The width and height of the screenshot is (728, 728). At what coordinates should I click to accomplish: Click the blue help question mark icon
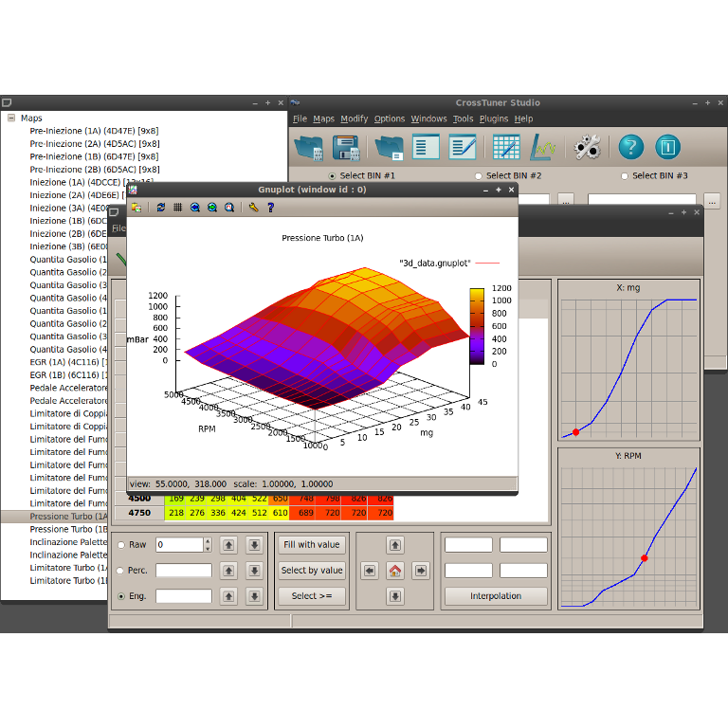point(631,148)
